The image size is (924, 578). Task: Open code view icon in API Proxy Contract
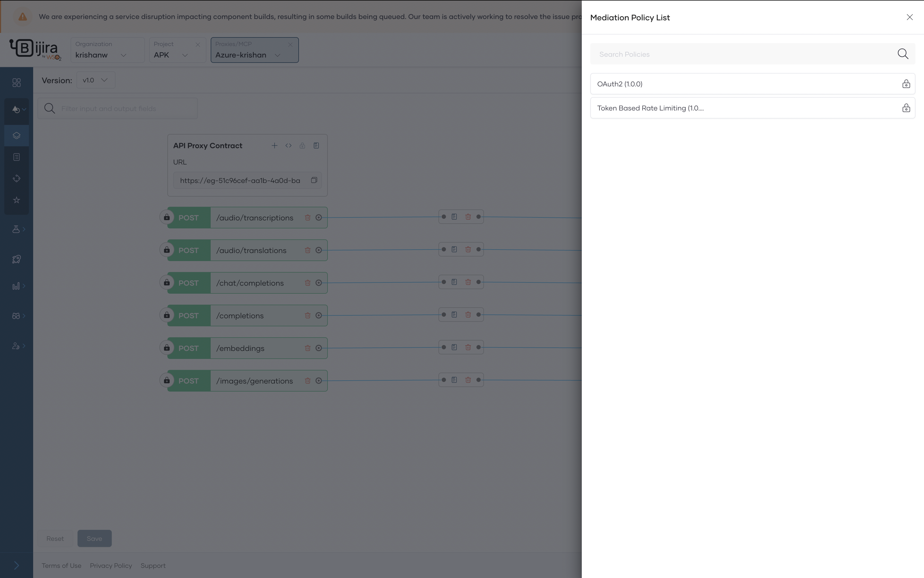[x=288, y=146]
